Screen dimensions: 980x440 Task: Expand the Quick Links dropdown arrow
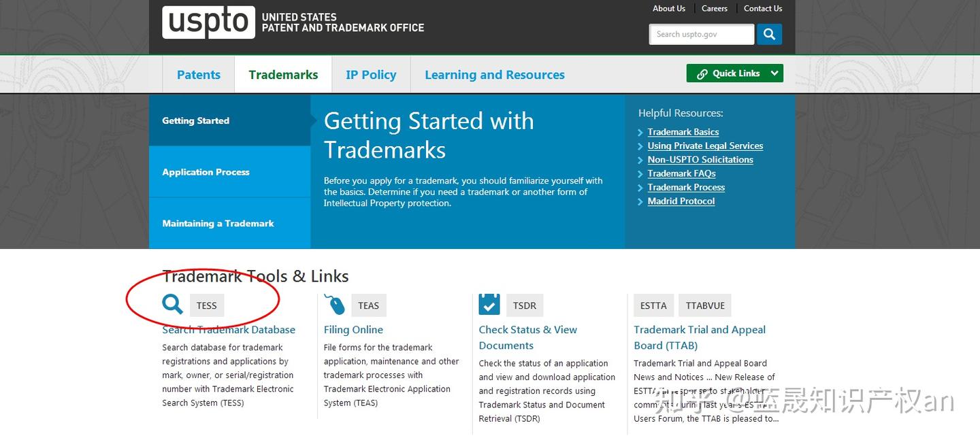point(774,73)
